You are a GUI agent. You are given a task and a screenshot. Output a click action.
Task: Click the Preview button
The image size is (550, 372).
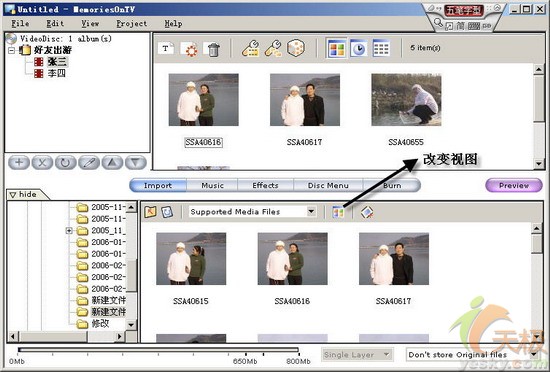coord(514,185)
